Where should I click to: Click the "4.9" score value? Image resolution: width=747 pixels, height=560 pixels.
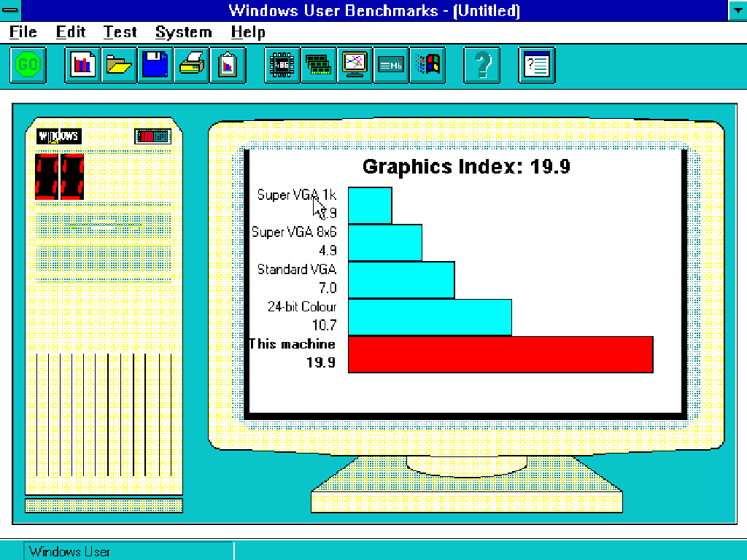[x=328, y=251]
